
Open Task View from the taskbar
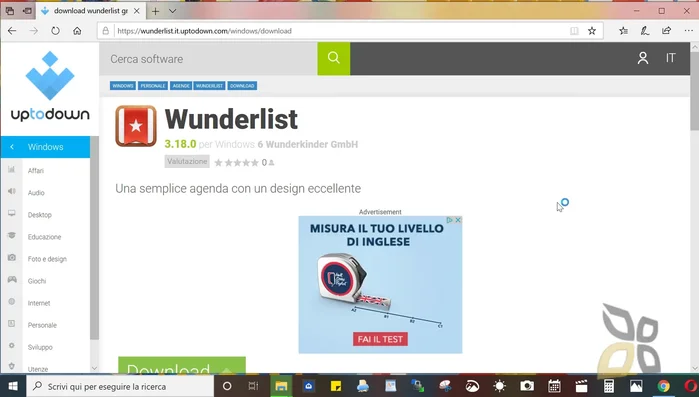pyautogui.click(x=253, y=386)
